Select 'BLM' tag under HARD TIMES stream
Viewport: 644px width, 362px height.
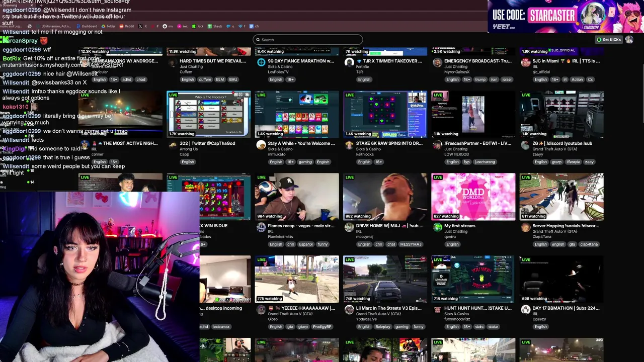point(220,79)
